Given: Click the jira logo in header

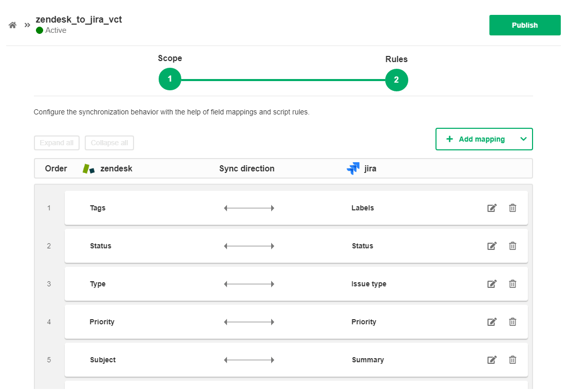Looking at the screenshot, I should coord(353,169).
